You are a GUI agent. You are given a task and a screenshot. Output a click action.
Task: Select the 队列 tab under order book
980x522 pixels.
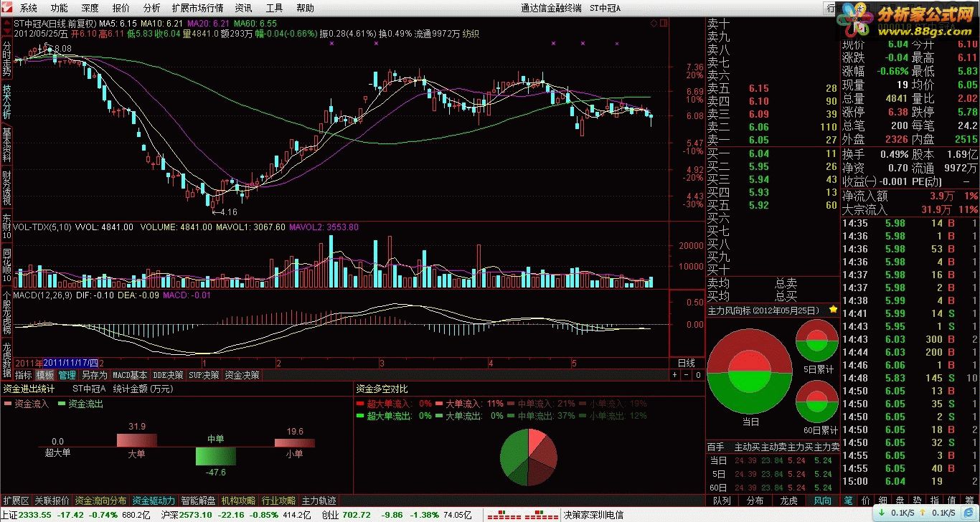[x=722, y=500]
